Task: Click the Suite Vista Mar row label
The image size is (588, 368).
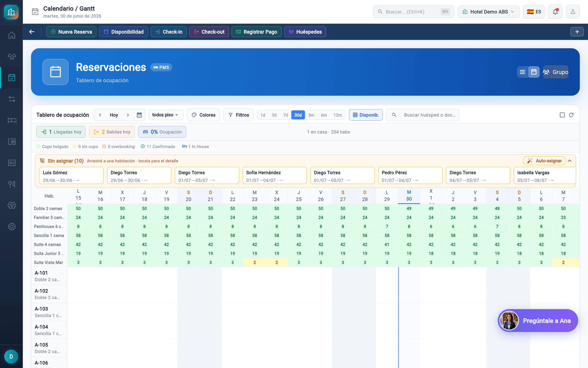Action: click(x=49, y=263)
